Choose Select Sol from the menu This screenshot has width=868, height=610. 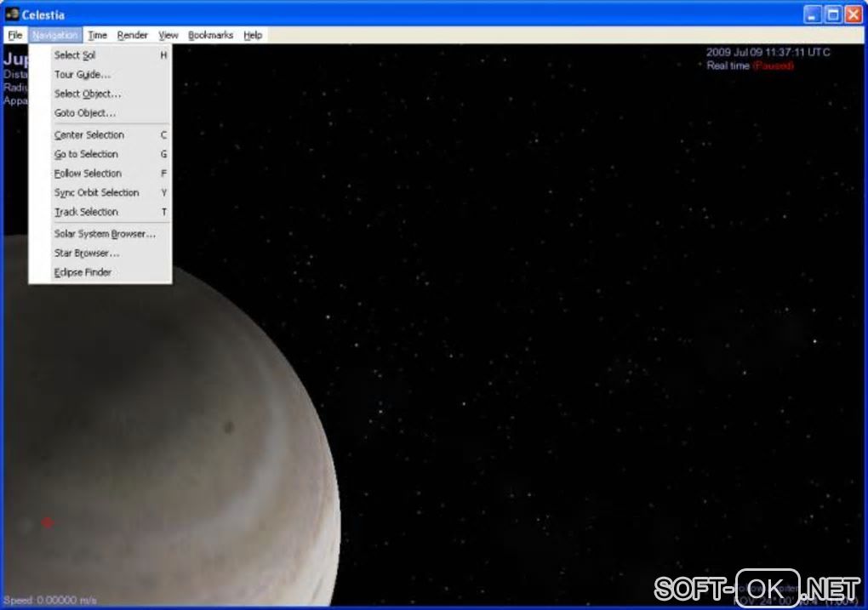pyautogui.click(x=75, y=55)
